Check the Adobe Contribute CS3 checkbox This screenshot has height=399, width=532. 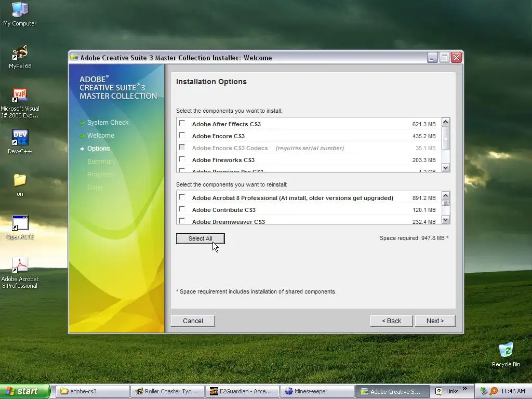click(182, 209)
